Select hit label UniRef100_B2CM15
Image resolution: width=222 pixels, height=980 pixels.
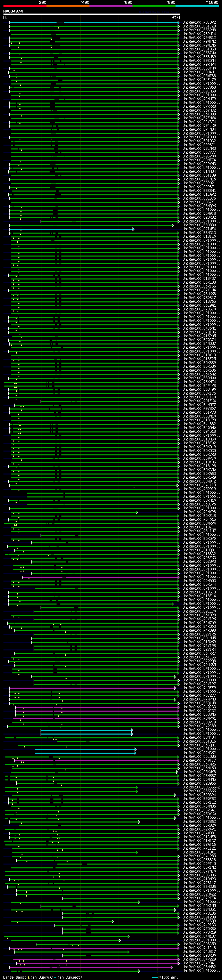(x=199, y=179)
